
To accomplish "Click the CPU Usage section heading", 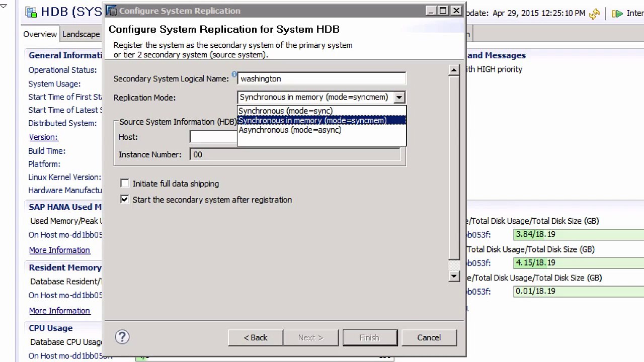I will pyautogui.click(x=51, y=328).
